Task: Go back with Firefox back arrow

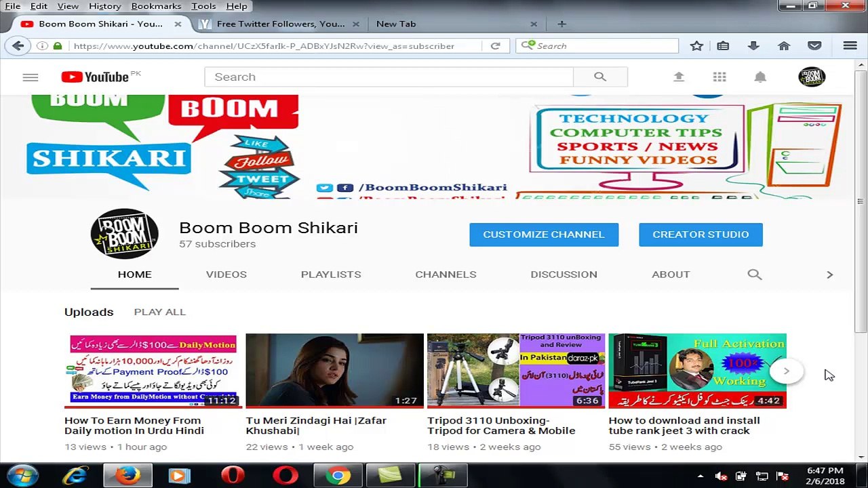Action: 18,46
